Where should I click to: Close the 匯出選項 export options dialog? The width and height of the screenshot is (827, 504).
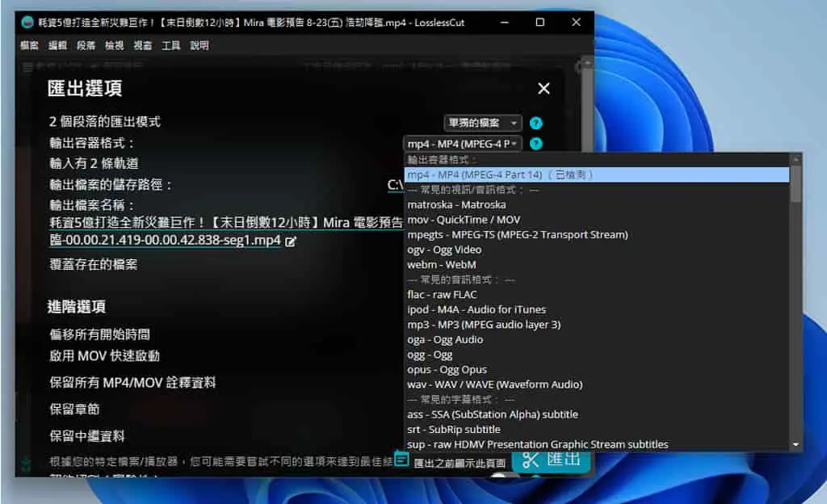[x=544, y=89]
